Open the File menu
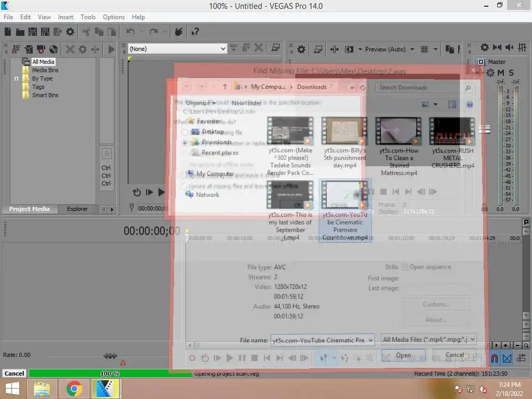532x399 pixels. pyautogui.click(x=8, y=17)
